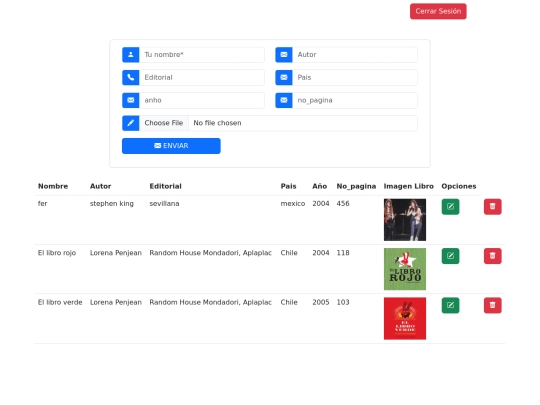Select the 'mexico' country cell

(x=293, y=204)
